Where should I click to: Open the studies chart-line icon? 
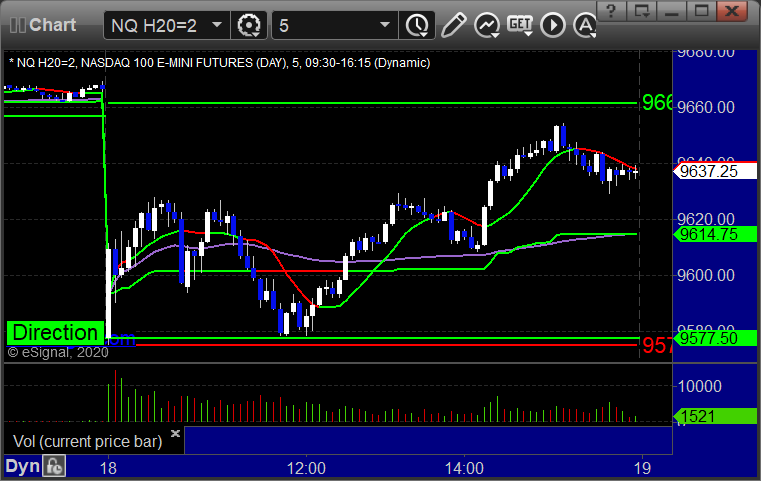point(487,25)
